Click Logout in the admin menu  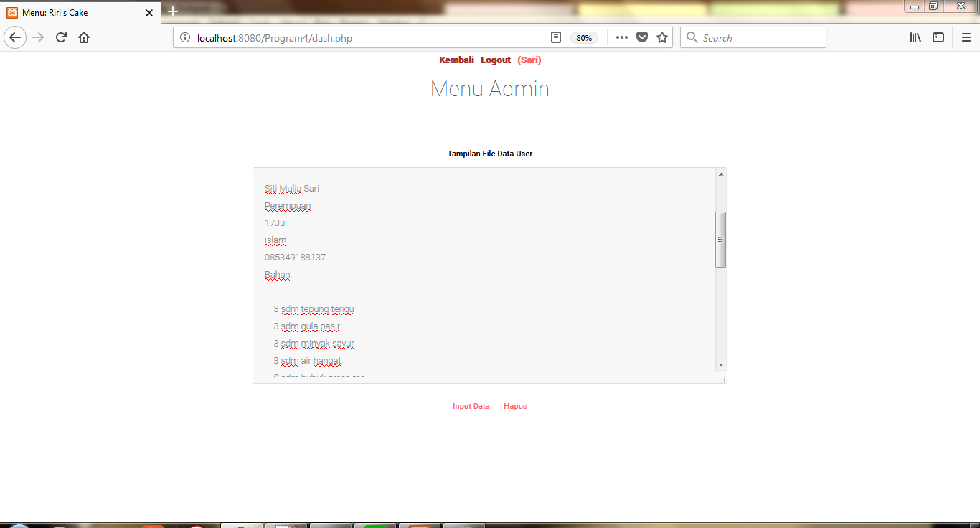[495, 60]
